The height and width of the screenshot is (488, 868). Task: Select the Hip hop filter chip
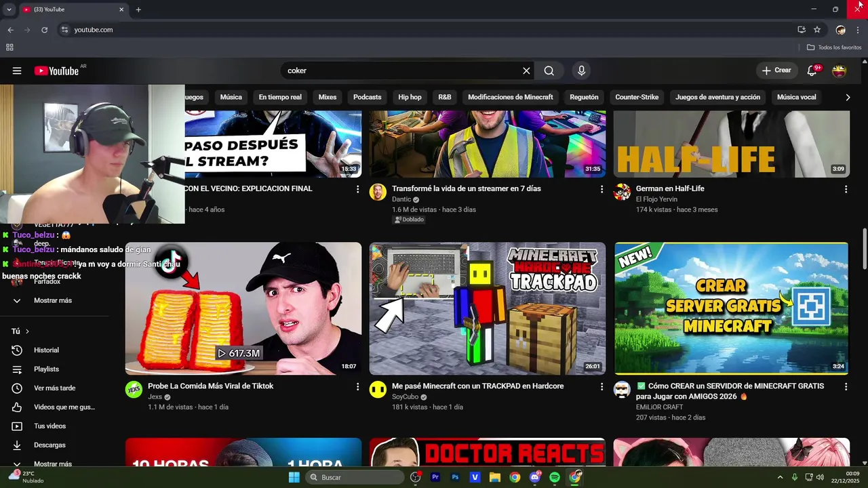point(410,97)
